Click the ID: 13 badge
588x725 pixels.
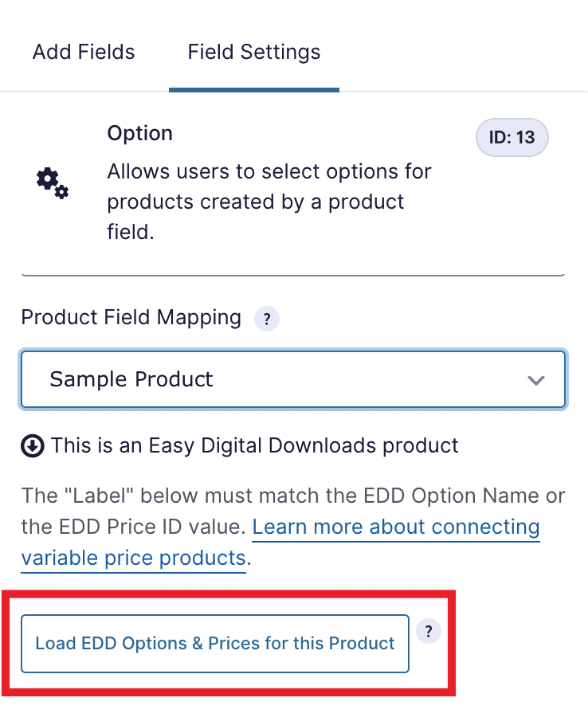[512, 138]
